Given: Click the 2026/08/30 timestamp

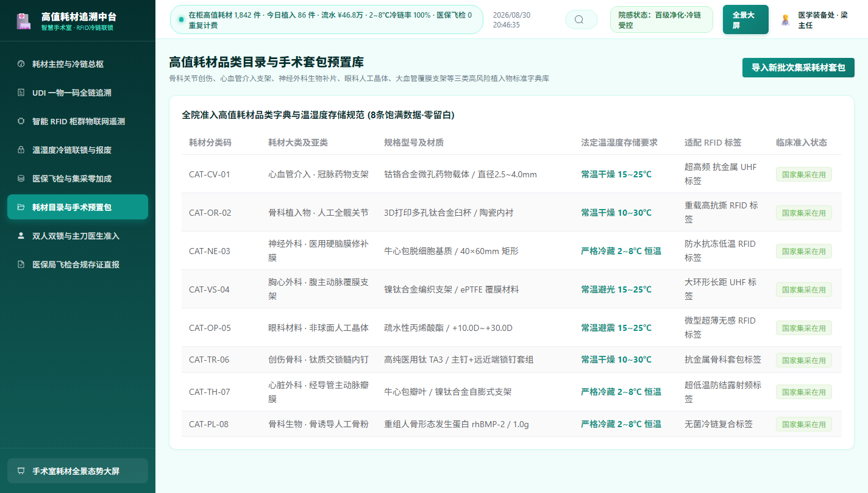Looking at the screenshot, I should 511,20.
